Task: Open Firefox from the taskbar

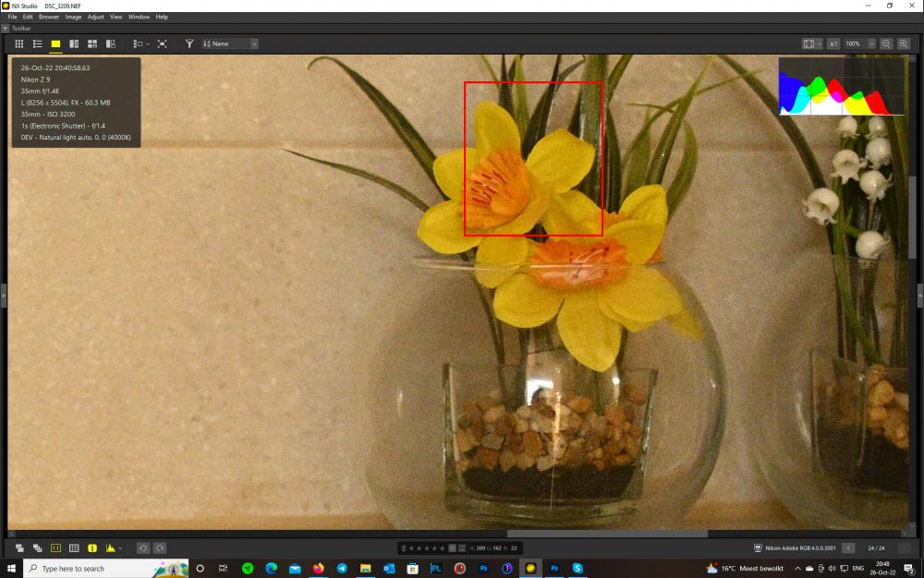Action: (x=318, y=569)
